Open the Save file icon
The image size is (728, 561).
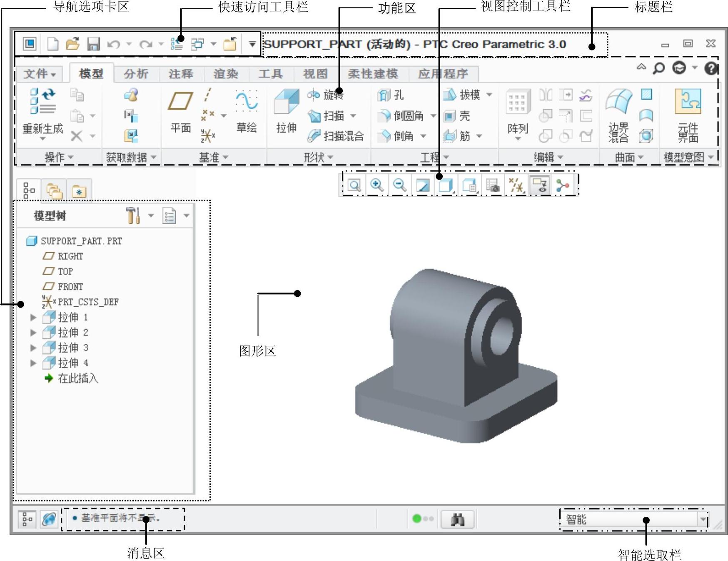click(x=93, y=44)
